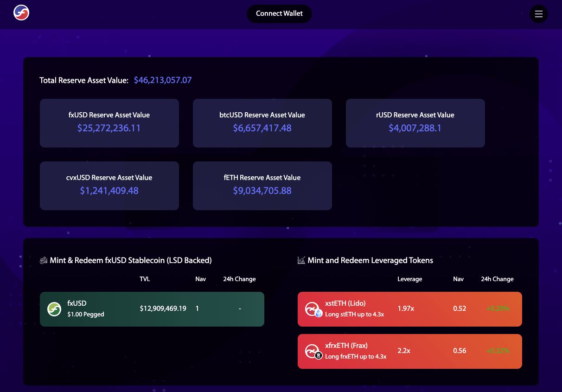Select the rUSD Reserve Asset Value card
Image resolution: width=562 pixels, height=392 pixels.
coord(415,123)
